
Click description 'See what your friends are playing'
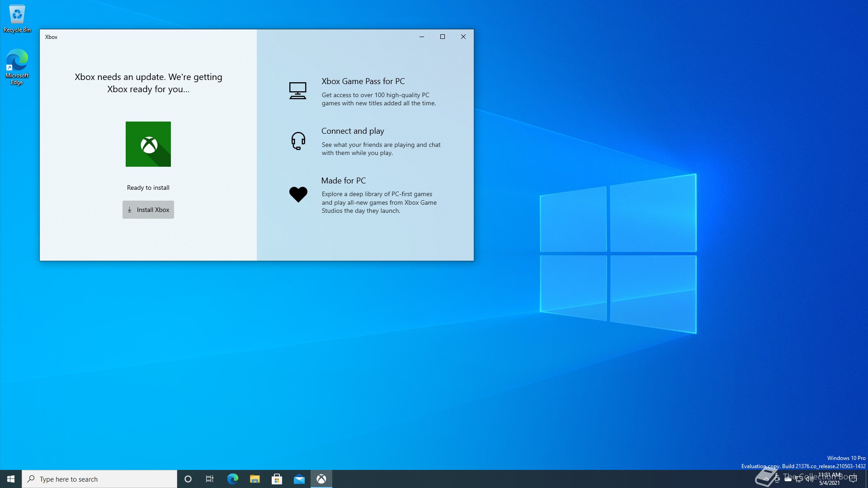point(381,149)
